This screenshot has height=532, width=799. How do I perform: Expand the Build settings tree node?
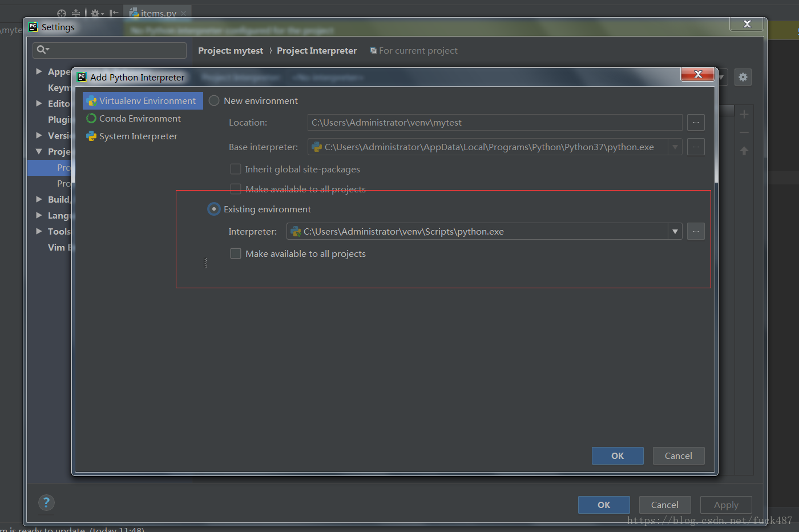[39, 199]
